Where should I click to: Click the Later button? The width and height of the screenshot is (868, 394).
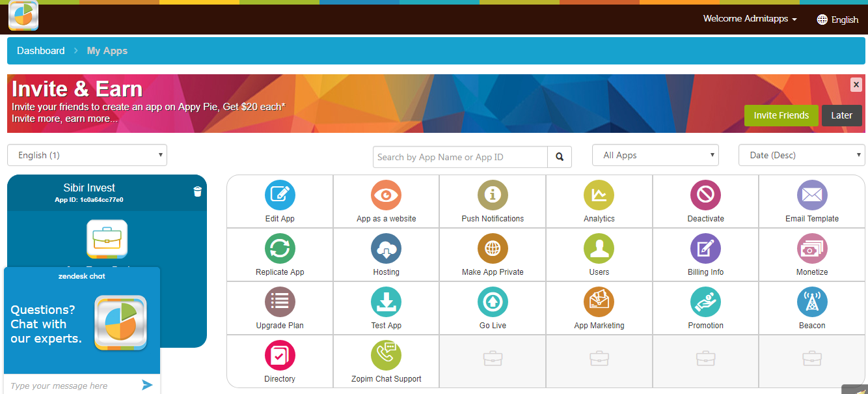tap(841, 115)
